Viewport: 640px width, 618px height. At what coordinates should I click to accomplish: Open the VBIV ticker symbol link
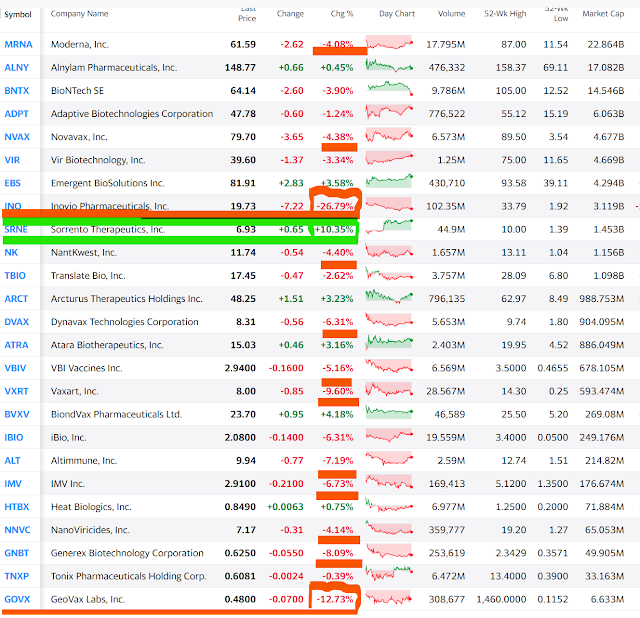(x=15, y=368)
